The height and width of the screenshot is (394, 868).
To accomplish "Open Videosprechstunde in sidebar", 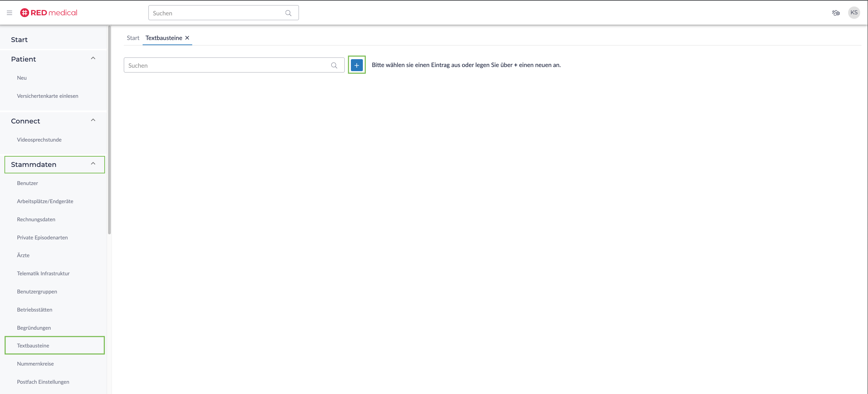I will pyautogui.click(x=39, y=140).
